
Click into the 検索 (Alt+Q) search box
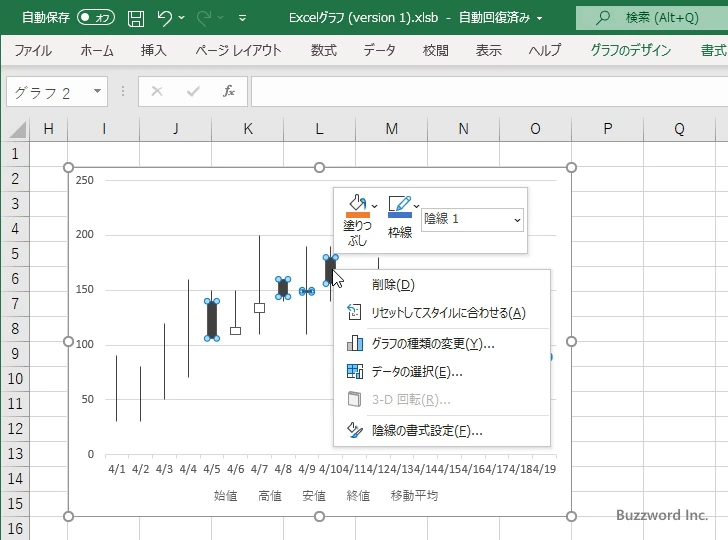click(652, 18)
